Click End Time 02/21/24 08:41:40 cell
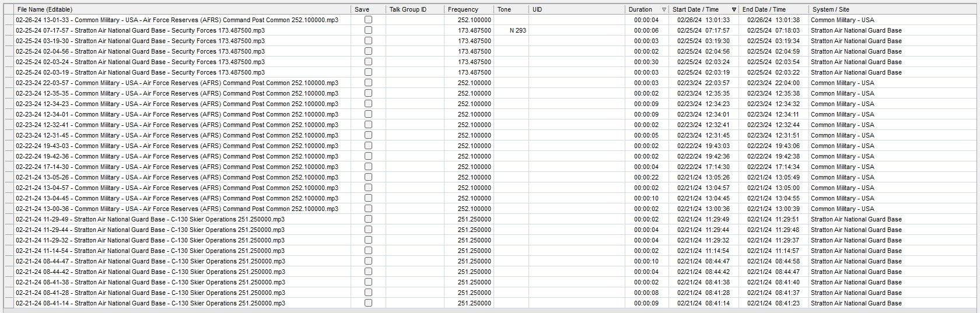This screenshot has width=980, height=313. pyautogui.click(x=773, y=282)
